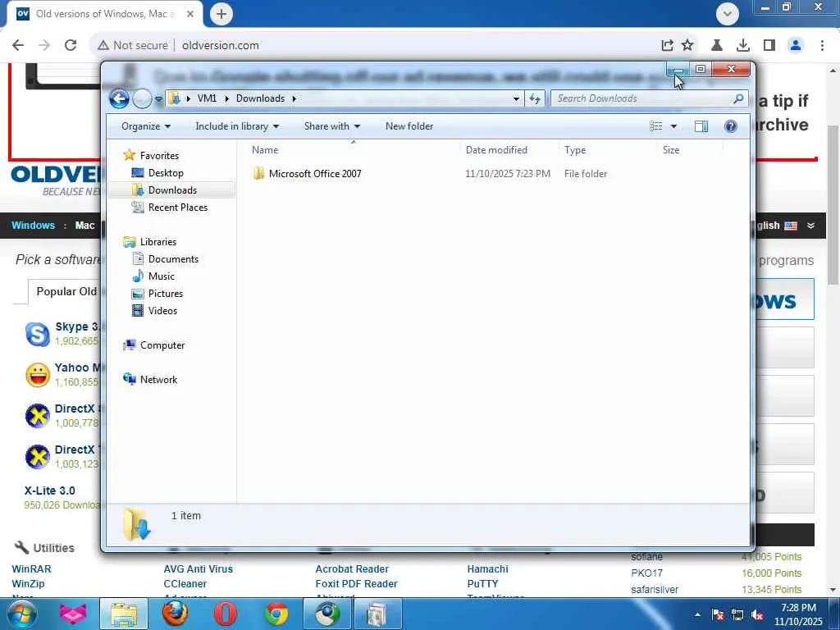Viewport: 840px width, 630px height.
Task: Click volume icon in system tray
Action: 757,615
